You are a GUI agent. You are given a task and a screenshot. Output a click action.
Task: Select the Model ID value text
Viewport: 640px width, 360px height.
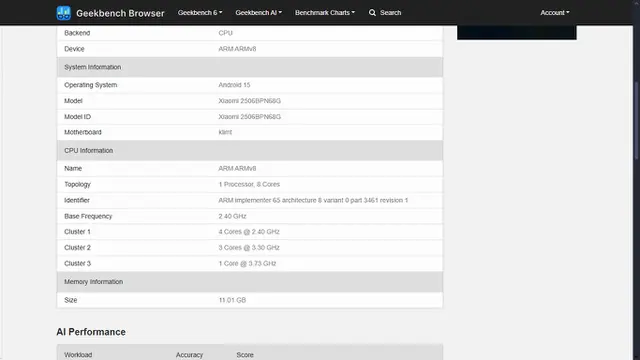(249, 117)
